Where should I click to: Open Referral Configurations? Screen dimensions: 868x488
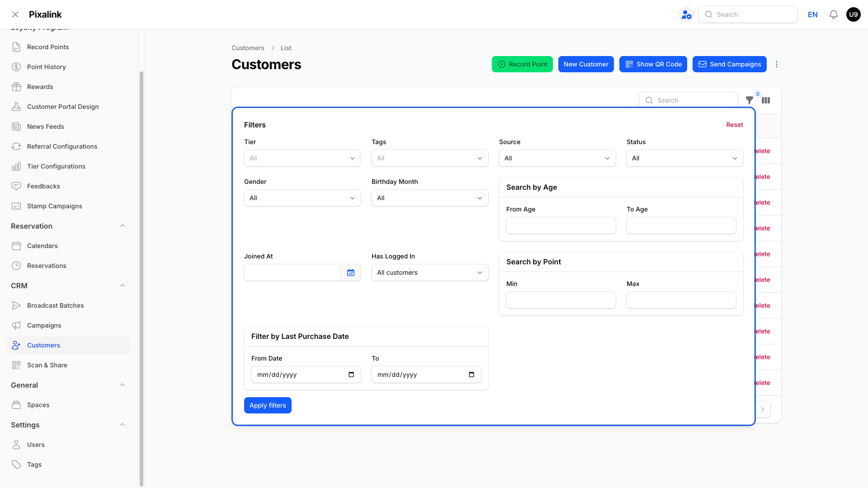[69, 146]
